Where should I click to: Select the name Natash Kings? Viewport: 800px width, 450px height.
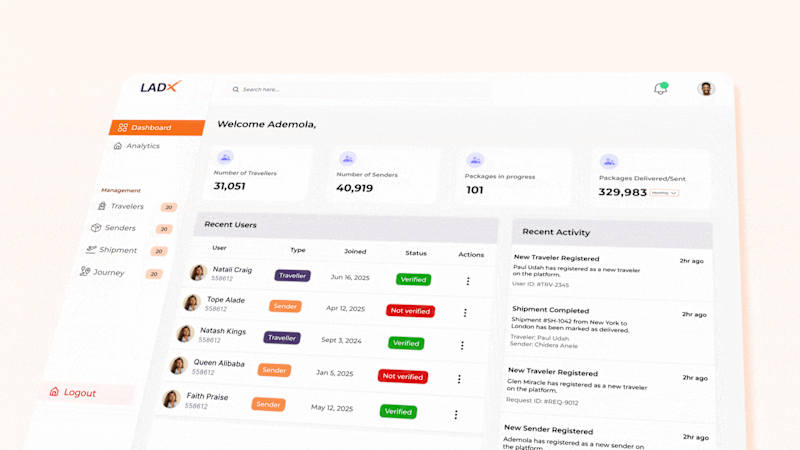pos(222,331)
